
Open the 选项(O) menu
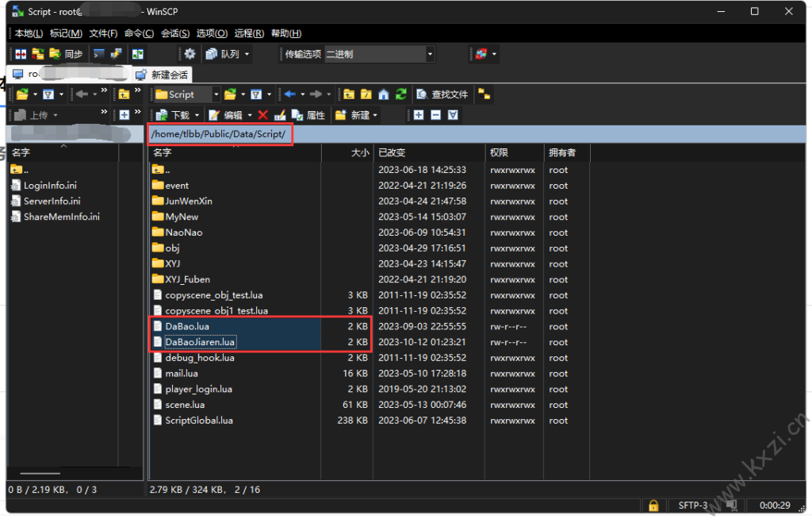click(x=212, y=33)
